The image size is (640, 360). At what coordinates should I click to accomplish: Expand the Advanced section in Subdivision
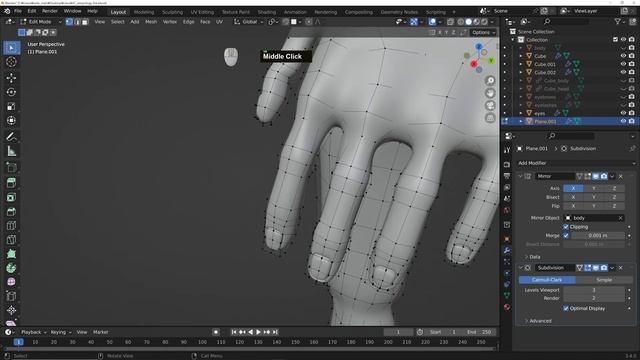tap(539, 321)
